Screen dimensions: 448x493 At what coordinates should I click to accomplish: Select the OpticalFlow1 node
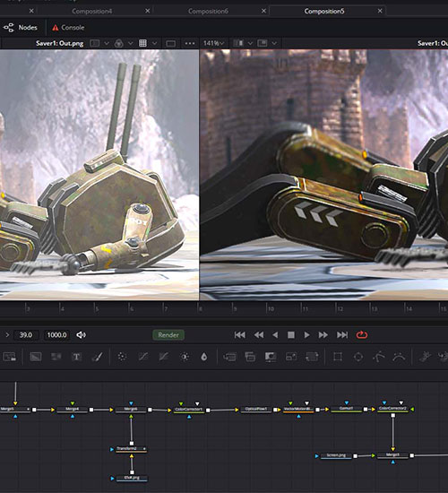point(256,410)
